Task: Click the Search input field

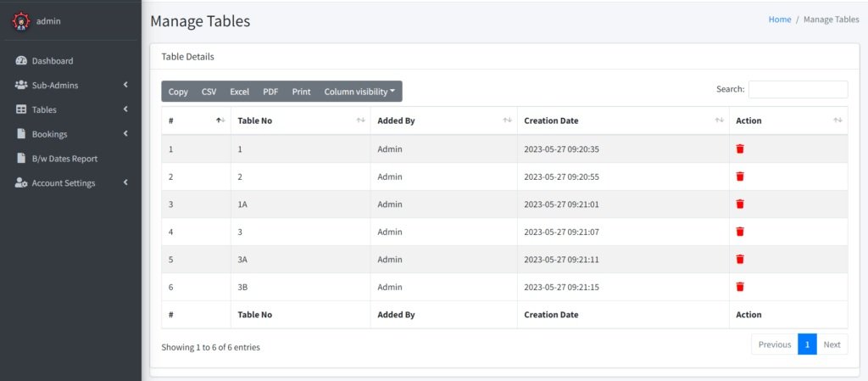Action: click(797, 89)
